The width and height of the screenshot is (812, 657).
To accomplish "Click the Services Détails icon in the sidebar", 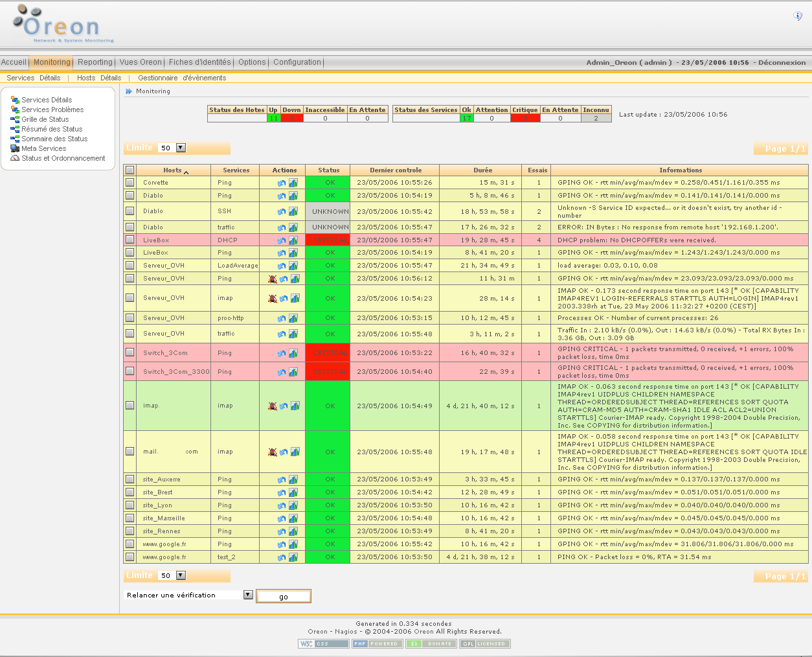I will point(15,100).
